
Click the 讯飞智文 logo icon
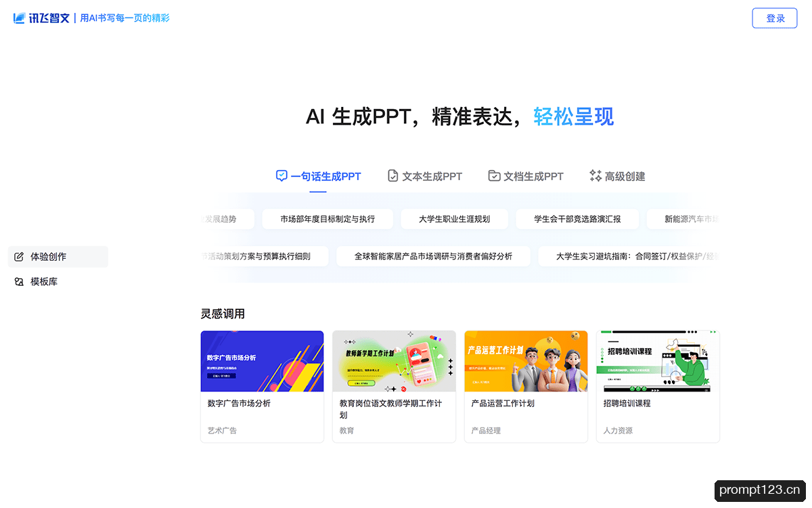[19, 18]
